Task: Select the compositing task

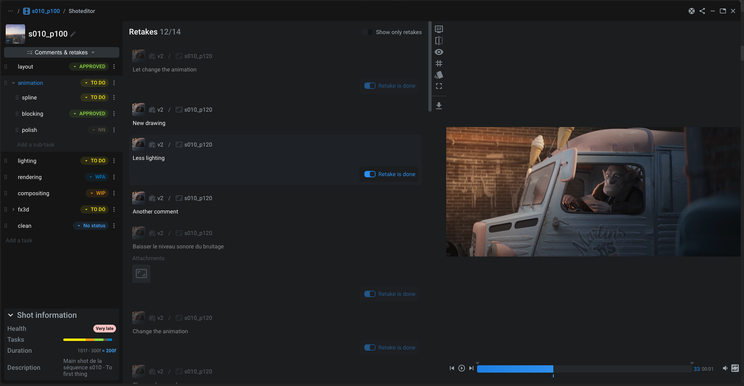Action: point(33,193)
